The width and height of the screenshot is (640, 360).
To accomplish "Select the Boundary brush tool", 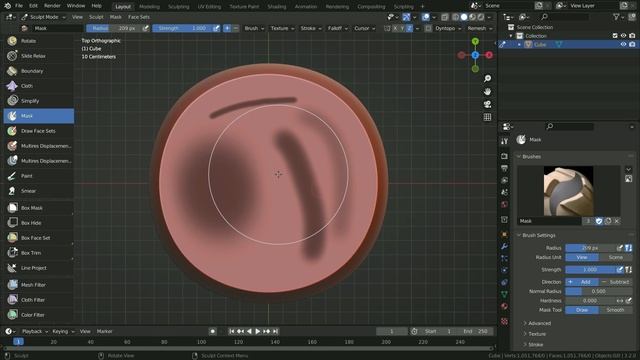I will click(39, 71).
